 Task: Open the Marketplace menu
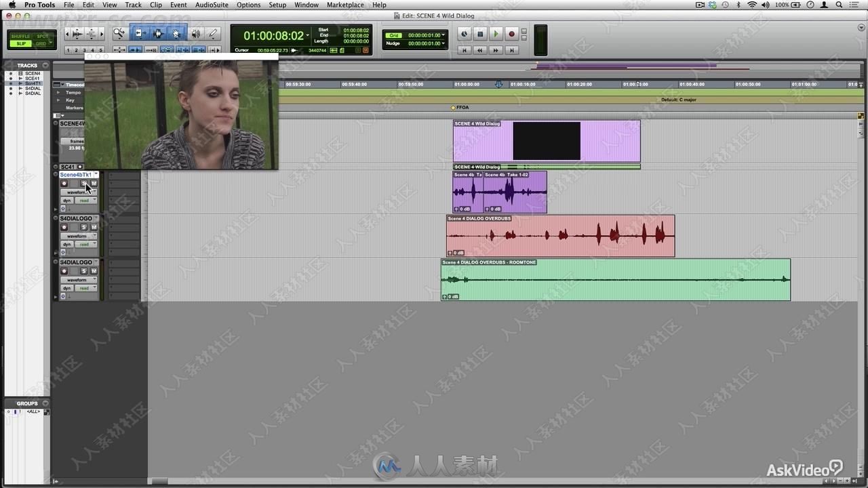(x=345, y=5)
